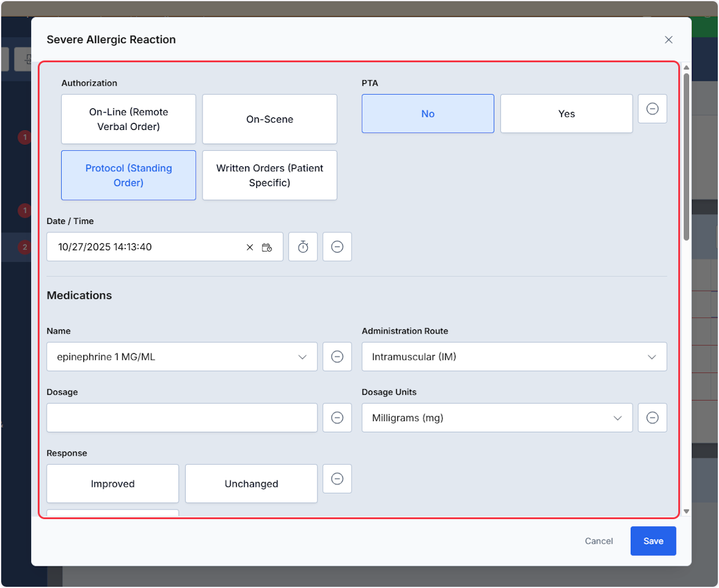Viewport: 719px width, 588px height.
Task: Click the Dosage input field
Action: point(182,418)
